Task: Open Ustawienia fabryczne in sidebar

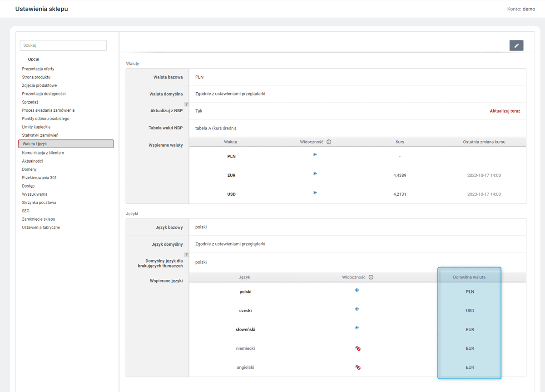Action: pos(41,228)
